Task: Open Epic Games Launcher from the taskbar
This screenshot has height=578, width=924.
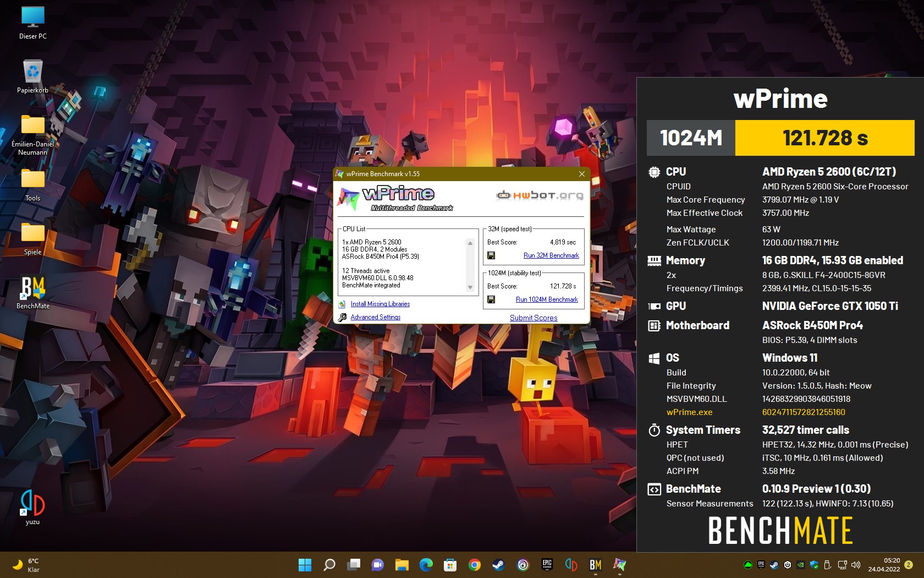Action: [x=547, y=565]
